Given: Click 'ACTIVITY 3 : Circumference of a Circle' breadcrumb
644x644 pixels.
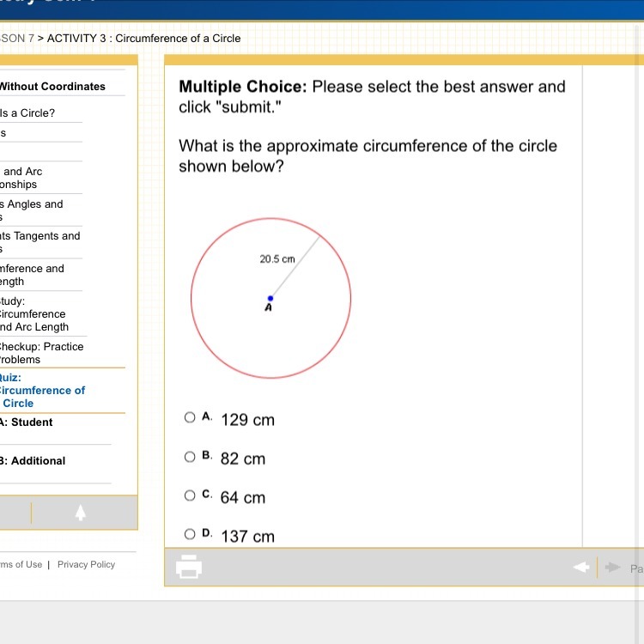Looking at the screenshot, I should click(x=143, y=38).
